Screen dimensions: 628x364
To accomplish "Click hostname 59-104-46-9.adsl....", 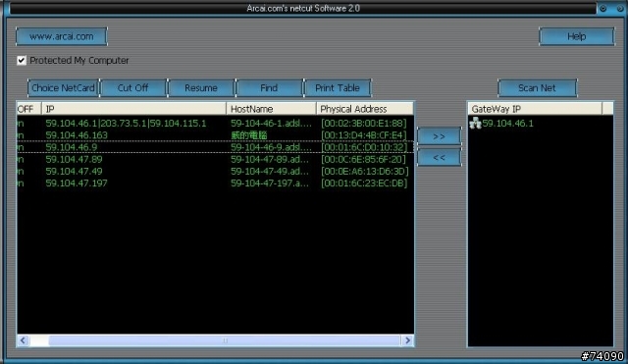I will [271, 147].
